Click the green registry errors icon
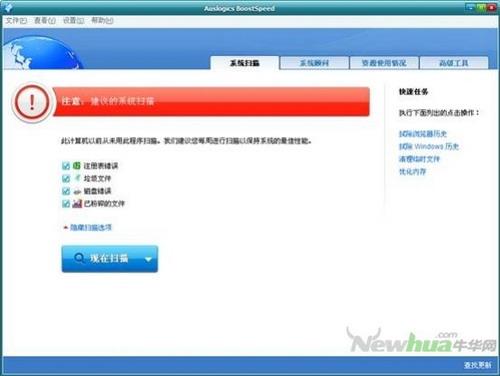The image size is (500, 376). tap(77, 165)
